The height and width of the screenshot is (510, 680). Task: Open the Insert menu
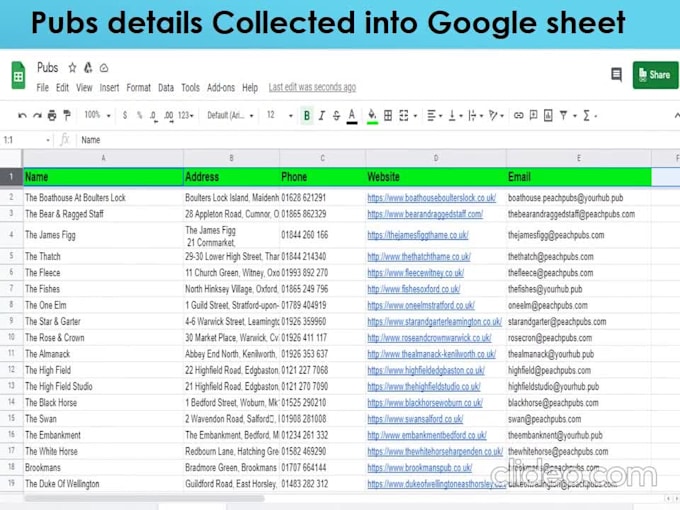pyautogui.click(x=109, y=88)
